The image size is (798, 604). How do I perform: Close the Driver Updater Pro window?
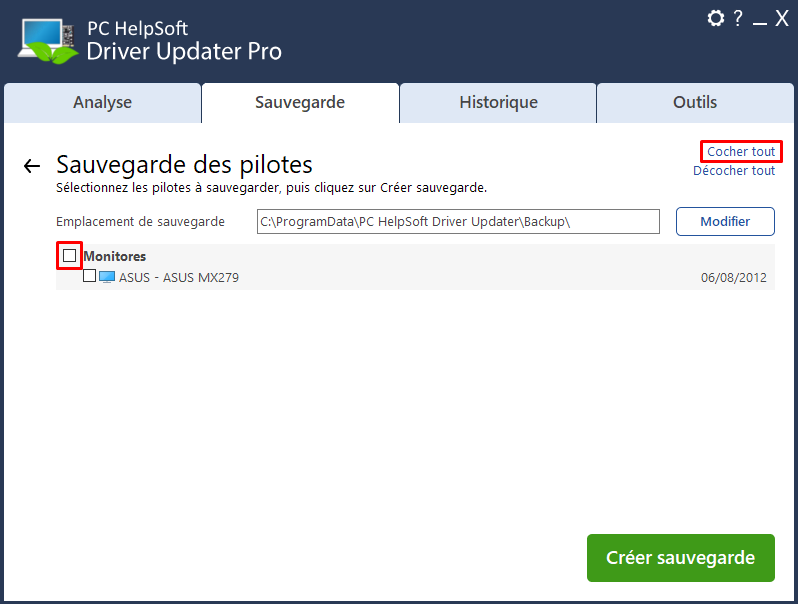(782, 18)
